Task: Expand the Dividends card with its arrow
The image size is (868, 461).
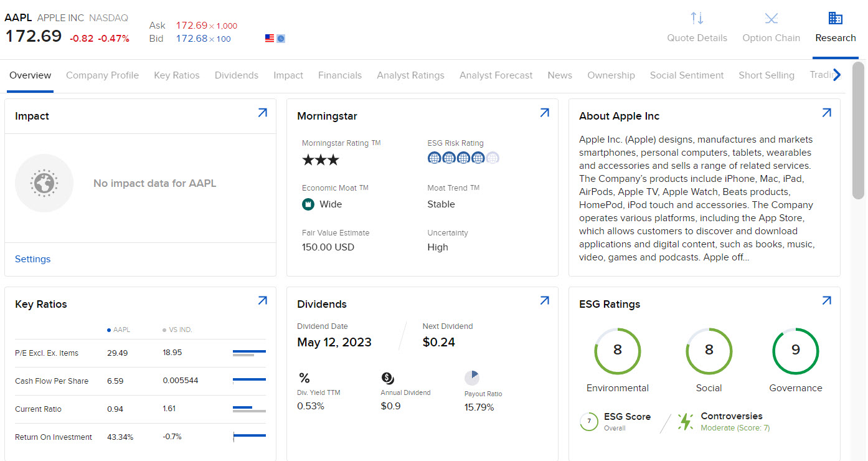Action: [544, 301]
